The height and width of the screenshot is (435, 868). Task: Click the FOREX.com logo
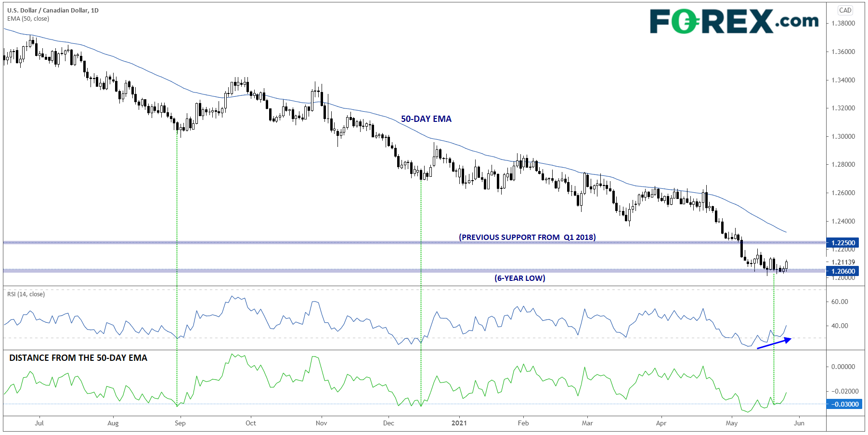[733, 22]
